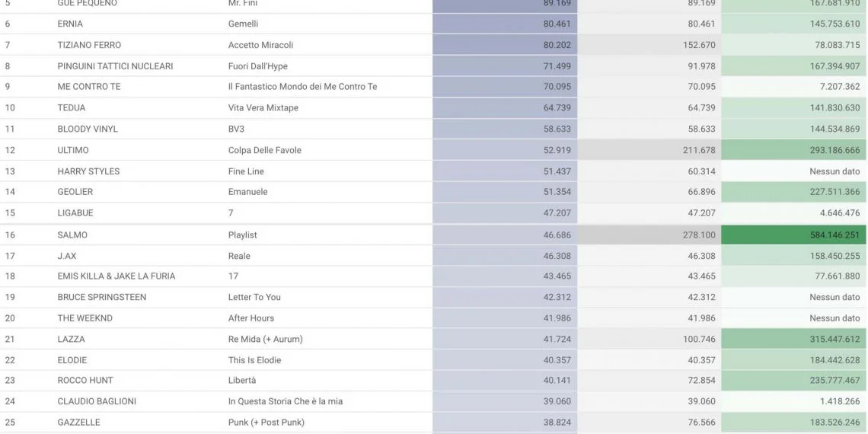868x434 pixels.
Task: Select artist BRUCE SPRINGSTEEN
Action: click(101, 297)
